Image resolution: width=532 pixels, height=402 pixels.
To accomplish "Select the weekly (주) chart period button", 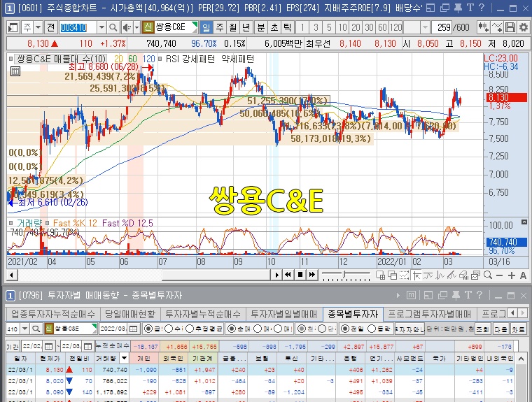I will point(220,27).
